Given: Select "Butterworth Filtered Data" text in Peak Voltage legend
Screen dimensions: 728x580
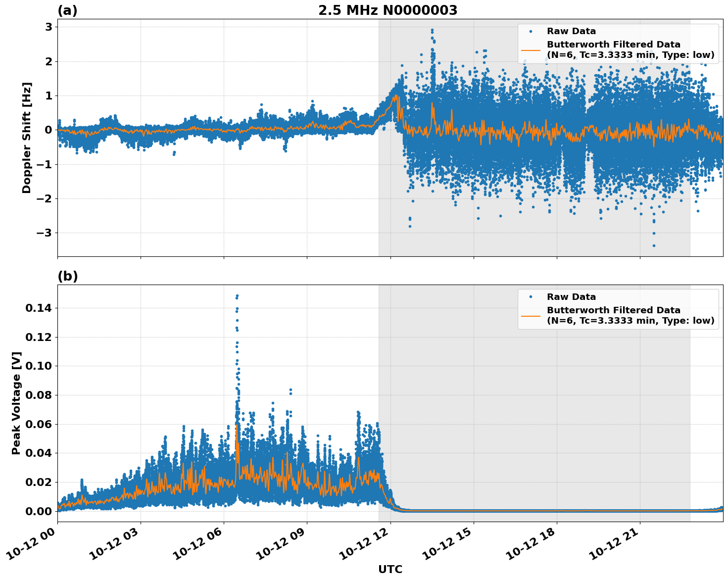Looking at the screenshot, I should click(x=613, y=310).
